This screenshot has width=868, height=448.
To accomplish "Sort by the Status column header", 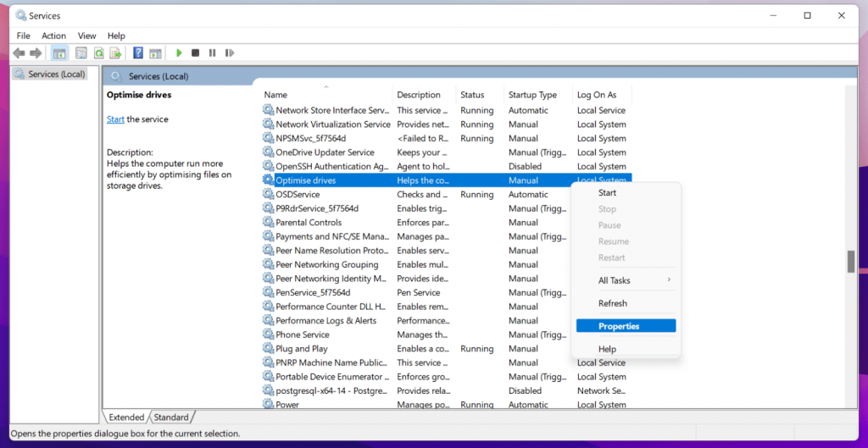I will (x=480, y=95).
